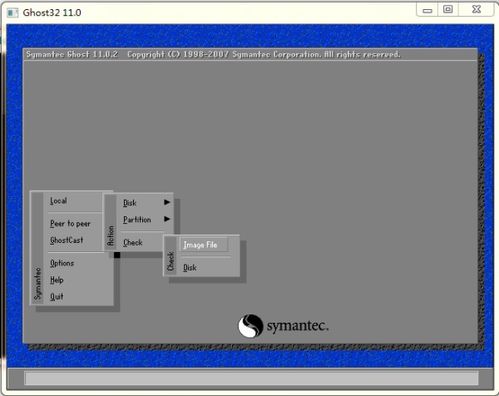
Task: Choose Disk in the Action menu
Action: (130, 203)
